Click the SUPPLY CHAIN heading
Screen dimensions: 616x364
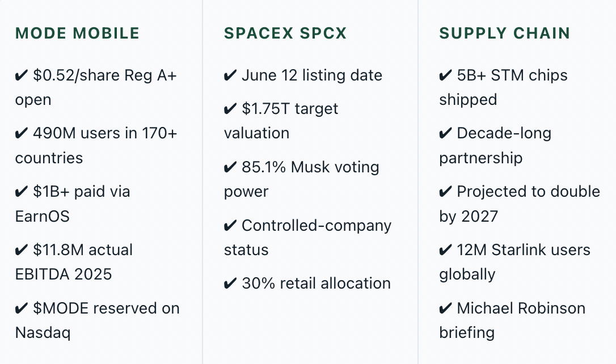tap(504, 33)
